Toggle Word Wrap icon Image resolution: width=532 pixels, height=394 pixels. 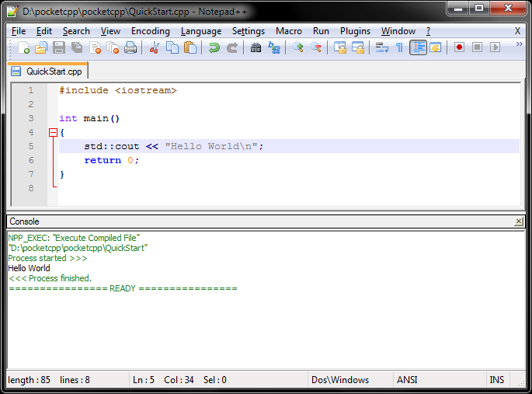pyautogui.click(x=382, y=47)
